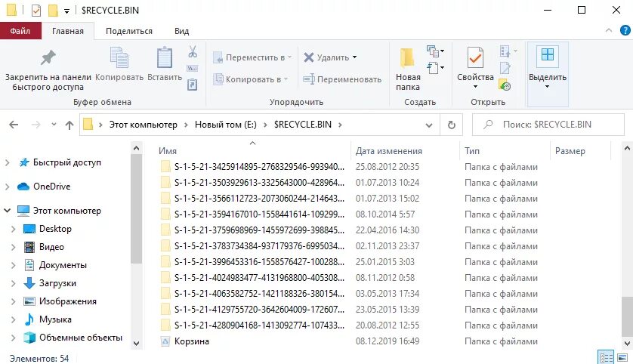Open the address bar history dropdown
This screenshot has width=633, height=364.
click(429, 125)
